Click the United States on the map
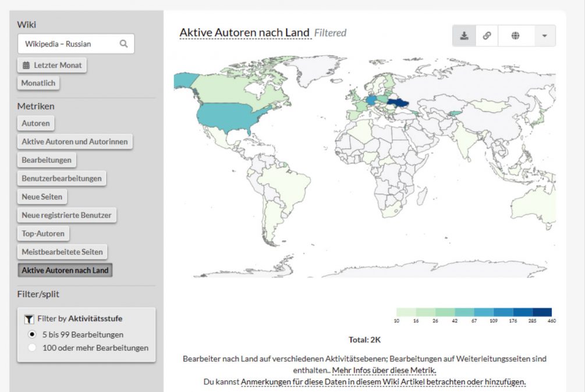The height and width of the screenshot is (392, 585). pos(227,116)
